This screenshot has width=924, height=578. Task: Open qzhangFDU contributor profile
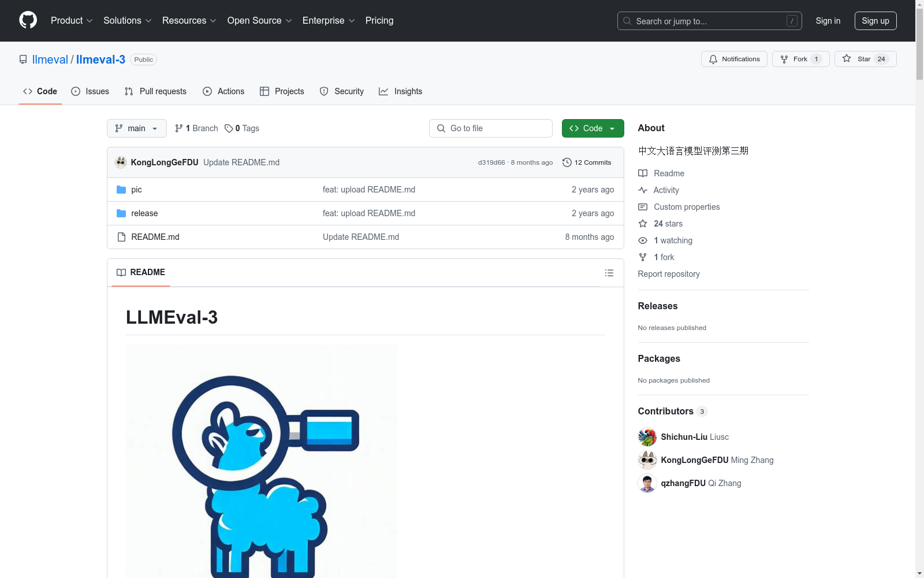click(701, 483)
